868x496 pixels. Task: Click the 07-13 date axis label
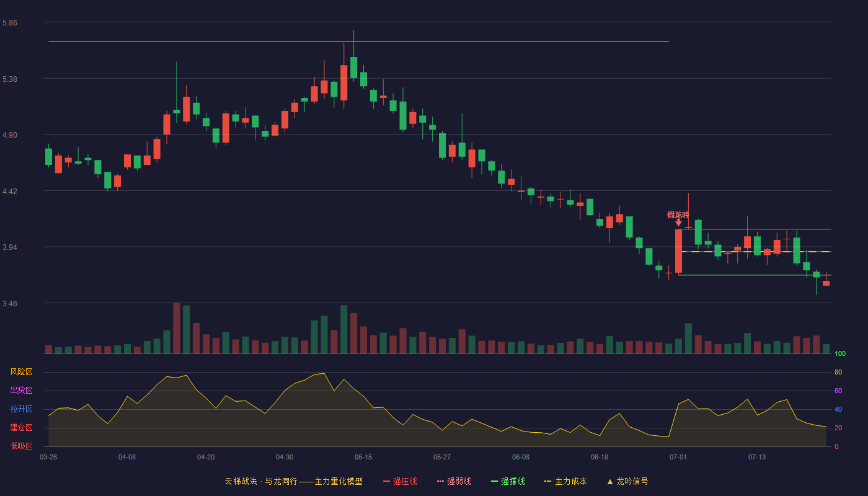coord(757,457)
